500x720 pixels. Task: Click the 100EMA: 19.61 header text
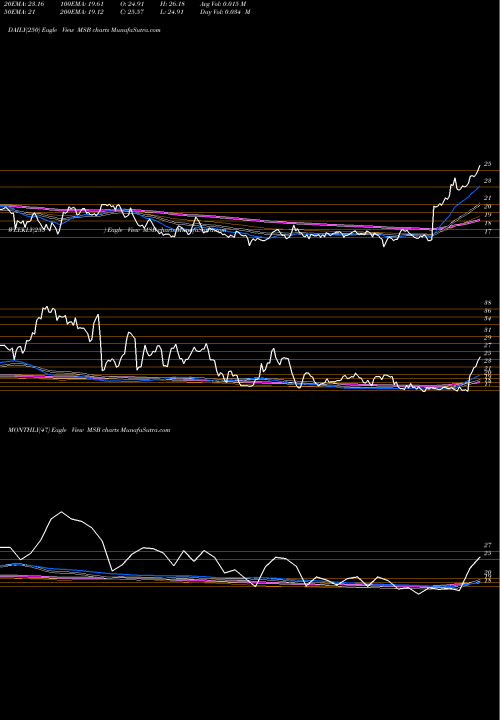84,4
